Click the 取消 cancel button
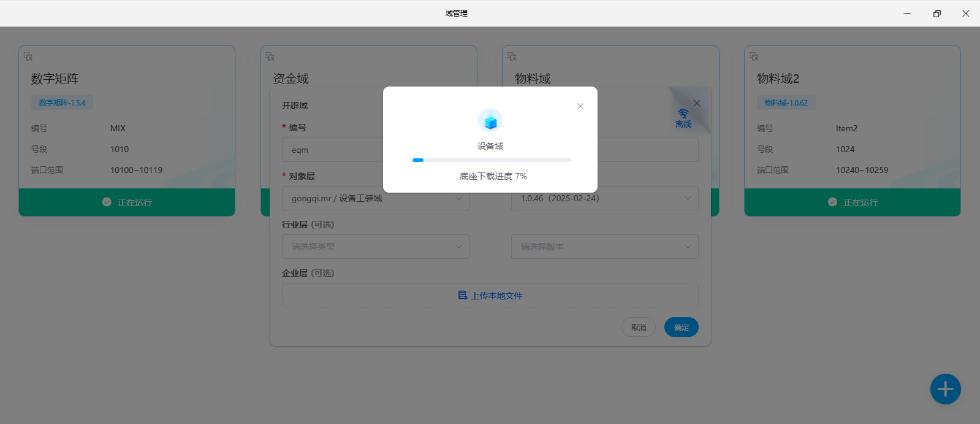Screen dimensions: 980x424 [x=638, y=327]
